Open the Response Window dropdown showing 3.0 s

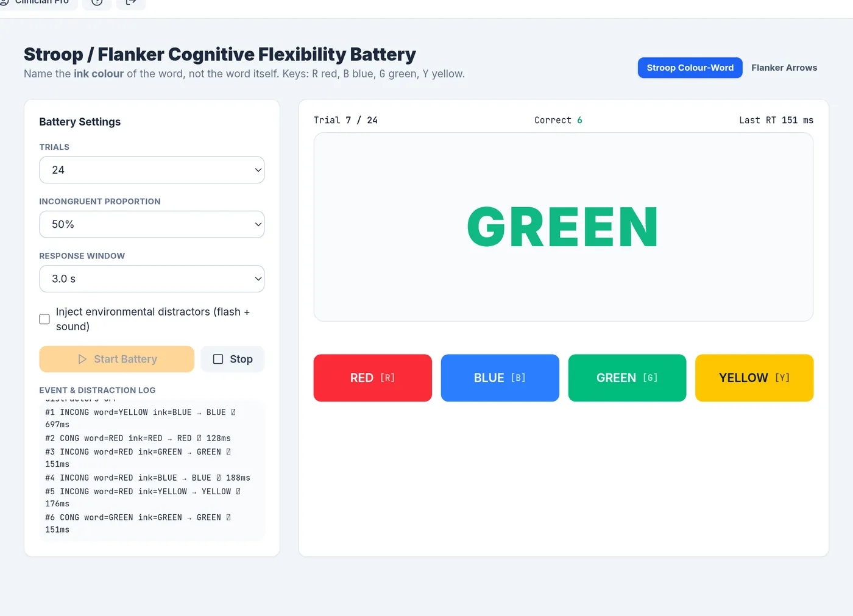(x=152, y=278)
